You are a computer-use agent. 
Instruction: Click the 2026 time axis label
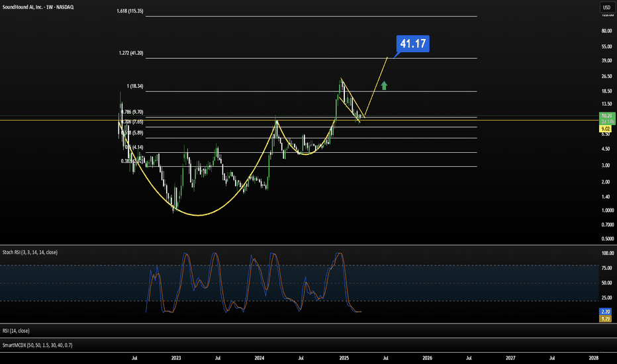pyautogui.click(x=428, y=358)
